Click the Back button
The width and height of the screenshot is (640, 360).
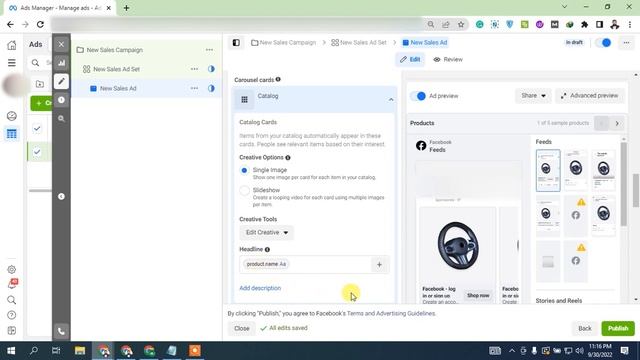pyautogui.click(x=584, y=329)
